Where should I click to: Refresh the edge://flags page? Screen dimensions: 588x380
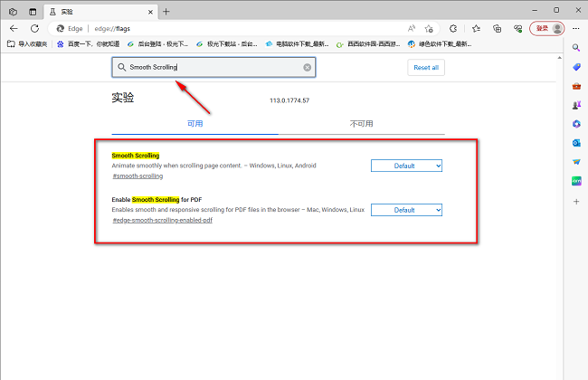(35, 29)
